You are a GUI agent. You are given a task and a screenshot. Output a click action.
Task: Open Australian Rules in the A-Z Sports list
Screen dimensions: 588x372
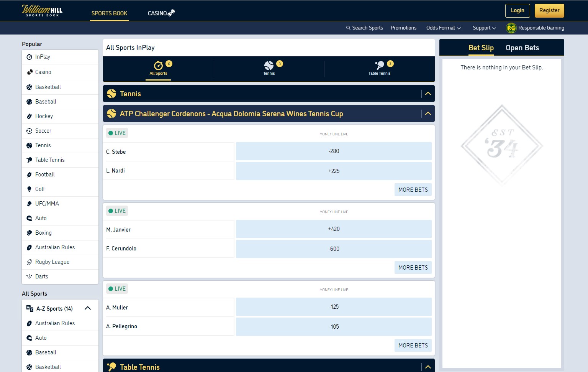[x=60, y=323]
